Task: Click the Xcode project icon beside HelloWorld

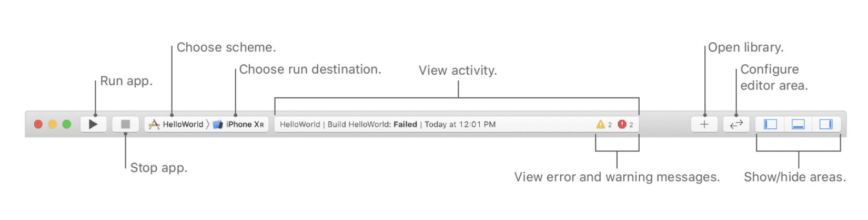Action: (x=154, y=124)
